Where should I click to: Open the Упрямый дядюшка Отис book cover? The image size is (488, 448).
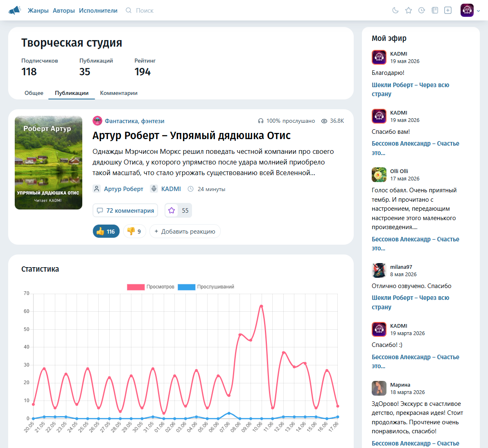49,162
